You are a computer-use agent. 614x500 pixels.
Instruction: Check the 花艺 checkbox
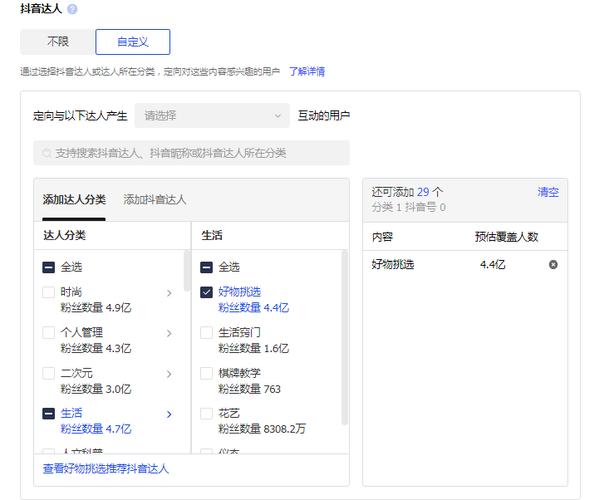click(x=206, y=413)
